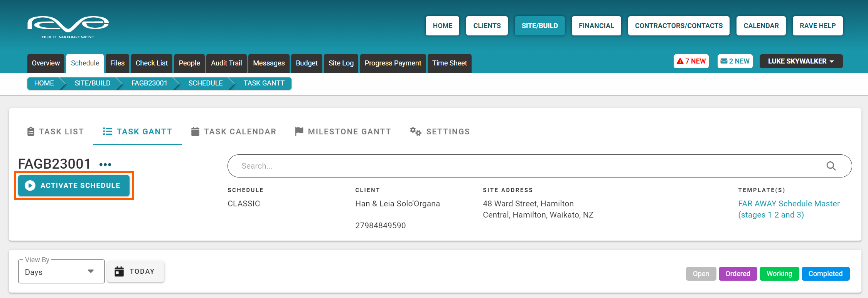The image size is (868, 298).
Task: Open the 2 NEW mail messages badge
Action: click(x=735, y=61)
